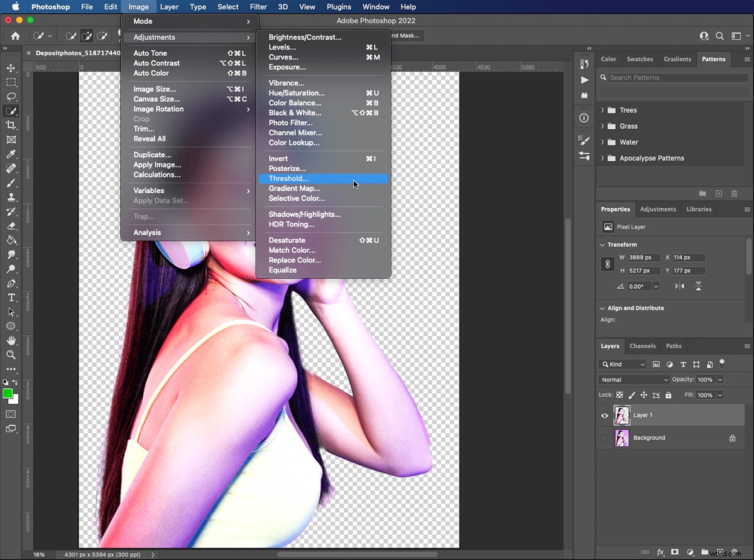Expand the Trees pattern group
The height and width of the screenshot is (560, 754).
[x=601, y=110]
